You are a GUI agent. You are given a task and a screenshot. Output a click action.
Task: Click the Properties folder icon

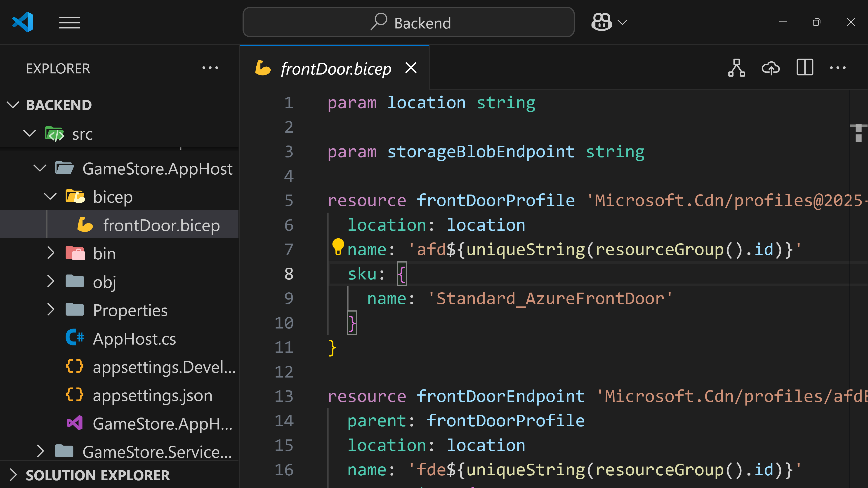[x=75, y=310]
